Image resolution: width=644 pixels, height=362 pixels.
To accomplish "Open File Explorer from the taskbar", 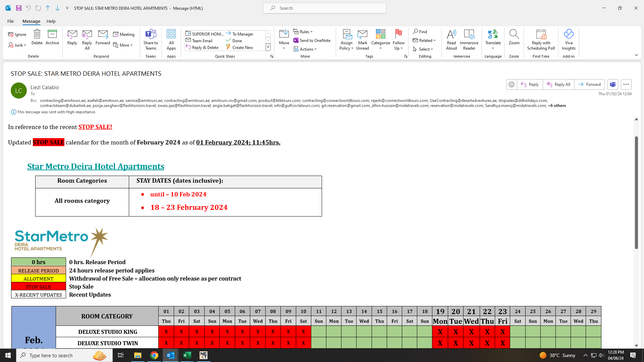I will [x=138, y=355].
